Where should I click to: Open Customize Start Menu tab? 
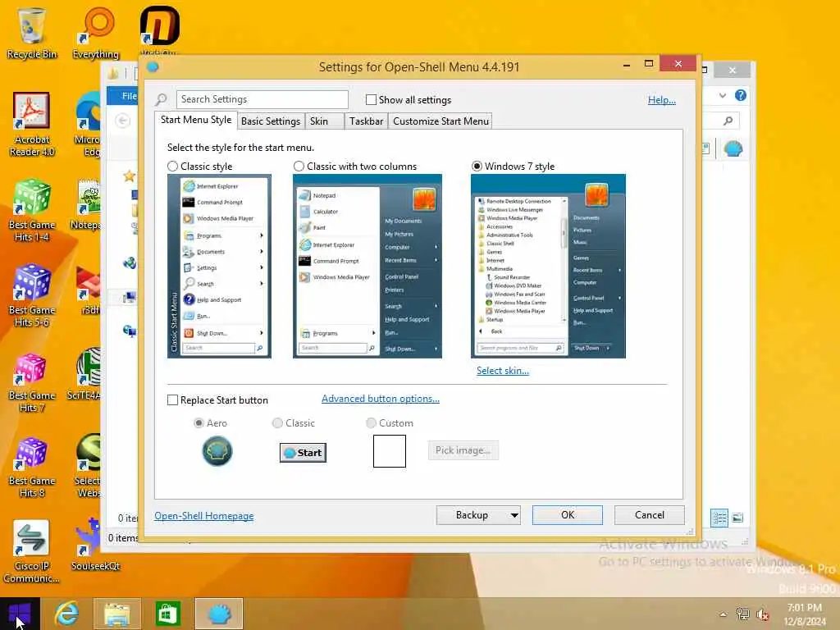click(x=441, y=121)
